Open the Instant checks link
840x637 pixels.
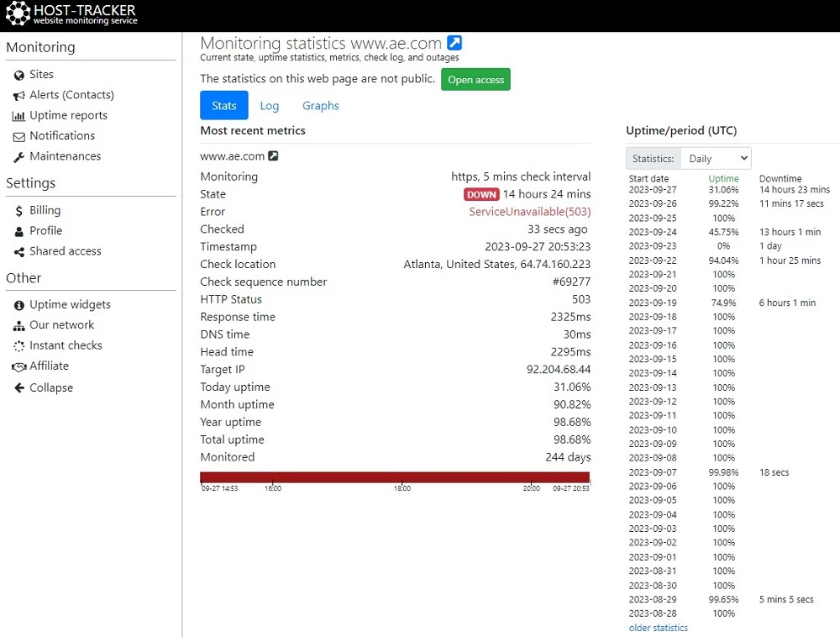[x=66, y=345]
